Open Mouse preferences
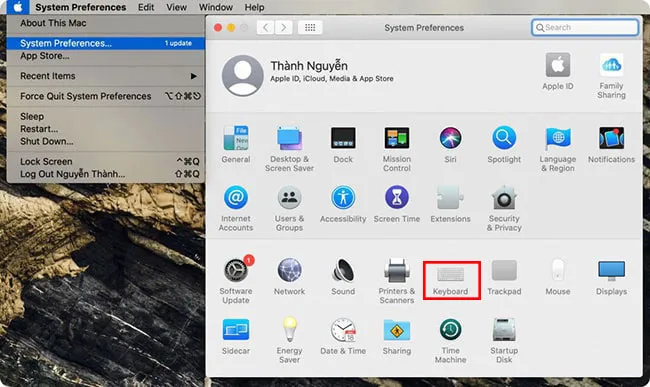 558,277
